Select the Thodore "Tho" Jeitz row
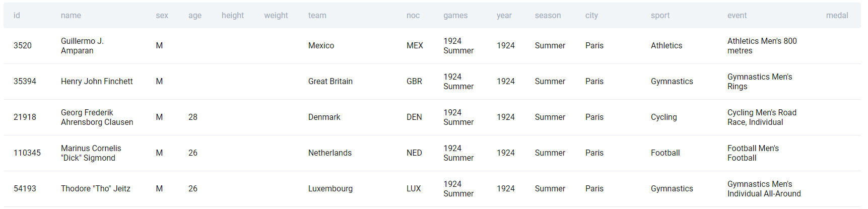Image resolution: width=868 pixels, height=209 pixels. [x=432, y=189]
